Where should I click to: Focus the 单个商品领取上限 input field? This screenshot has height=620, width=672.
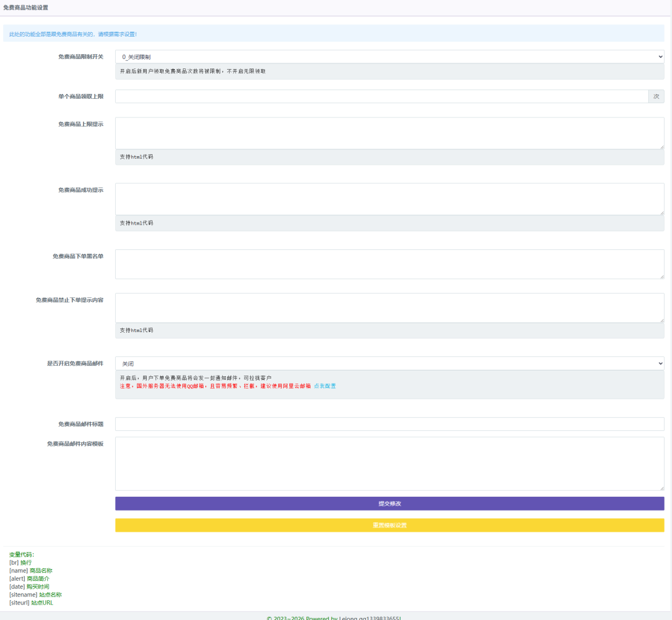click(x=381, y=96)
